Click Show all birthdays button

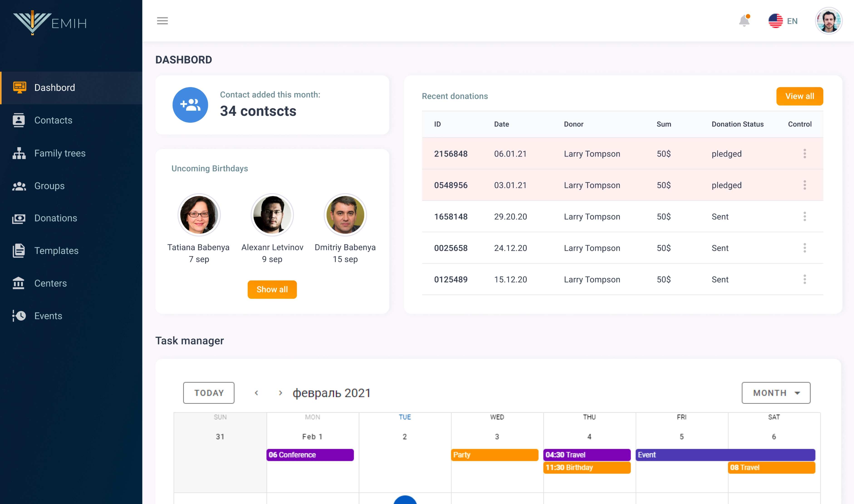pos(272,289)
